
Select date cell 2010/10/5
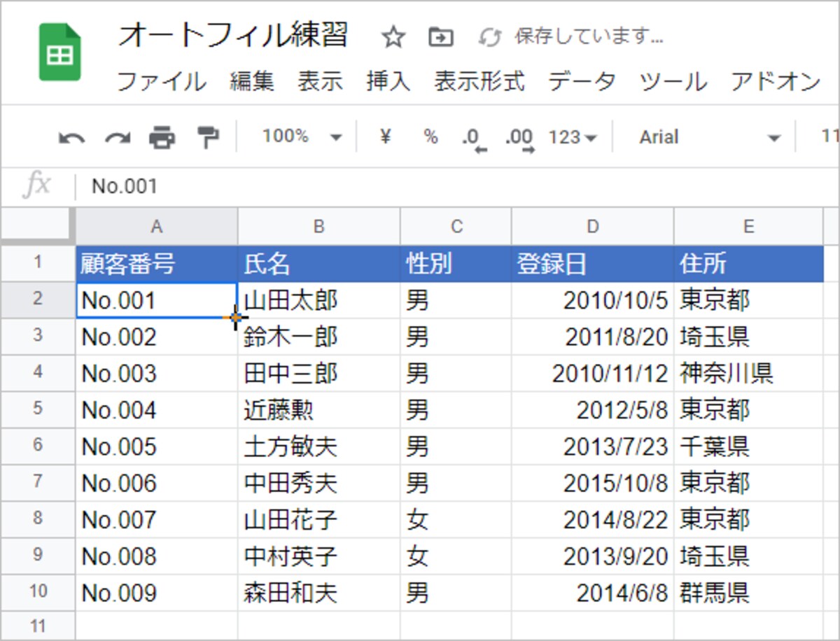click(x=592, y=300)
